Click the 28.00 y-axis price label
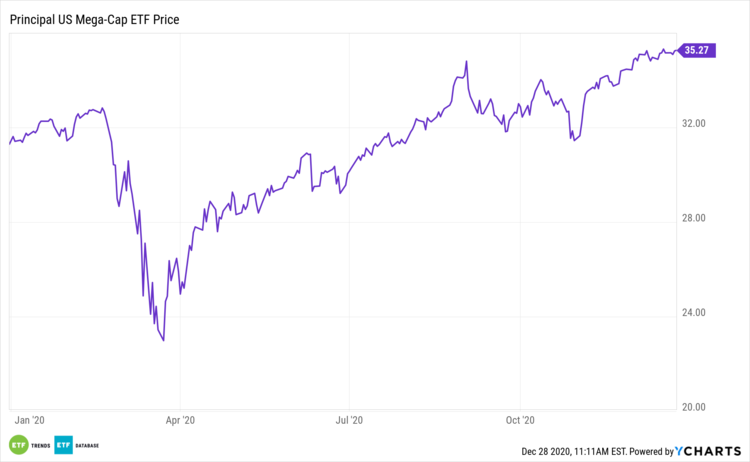Image resolution: width=750 pixels, height=462 pixels. point(694,219)
